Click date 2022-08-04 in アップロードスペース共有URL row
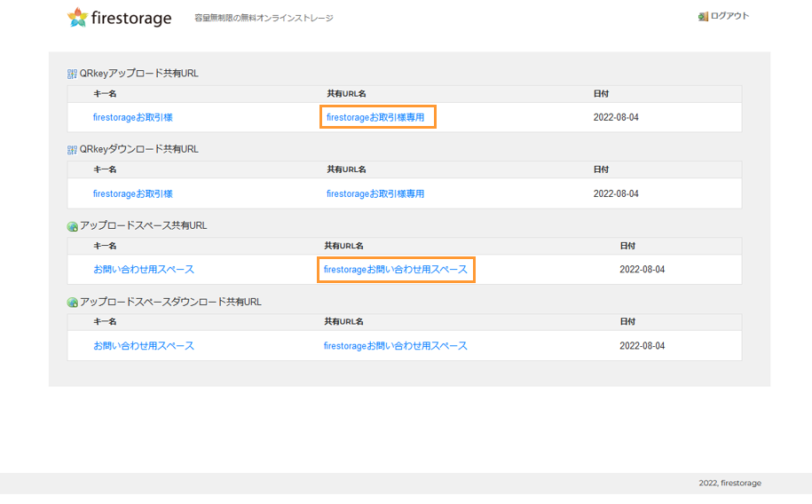This screenshot has width=812, height=504. pyautogui.click(x=643, y=270)
